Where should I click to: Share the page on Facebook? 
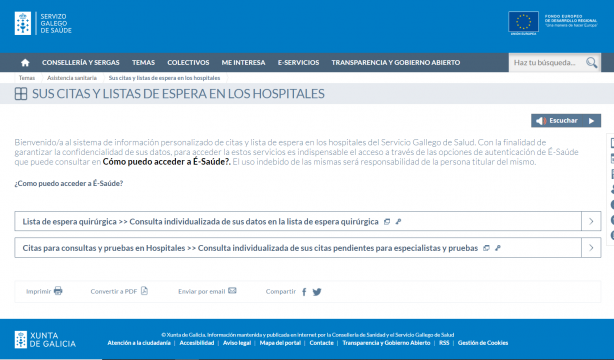point(304,292)
